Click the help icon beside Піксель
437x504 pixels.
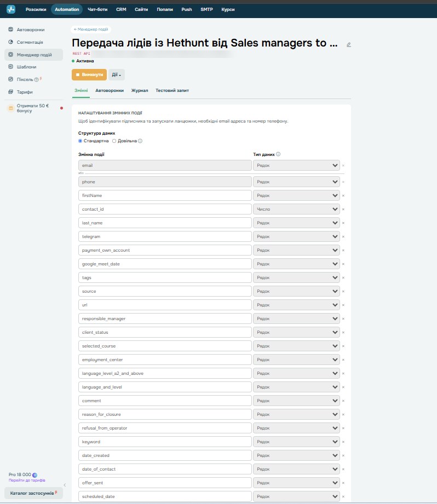pos(36,79)
